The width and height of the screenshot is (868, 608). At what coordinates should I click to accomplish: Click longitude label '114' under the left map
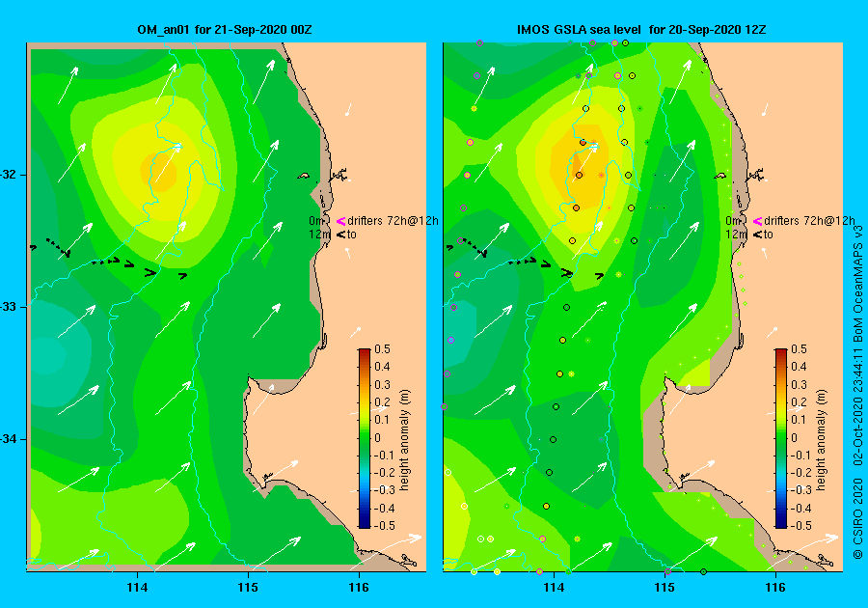pos(137,588)
